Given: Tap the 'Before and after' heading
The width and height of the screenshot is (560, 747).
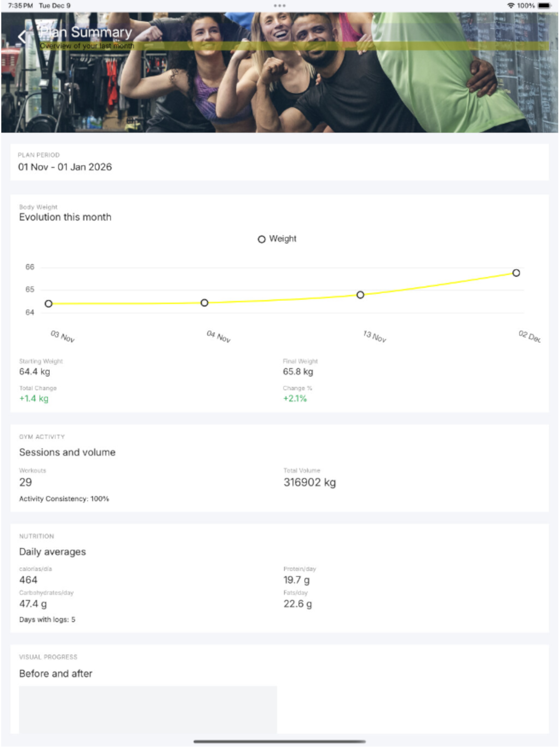Looking at the screenshot, I should pyautogui.click(x=56, y=674).
